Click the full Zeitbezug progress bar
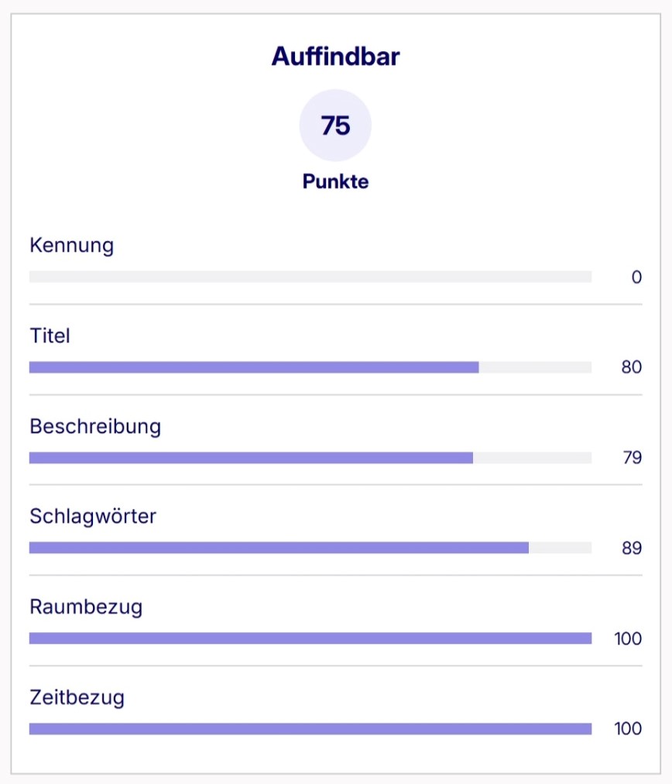 [x=310, y=729]
